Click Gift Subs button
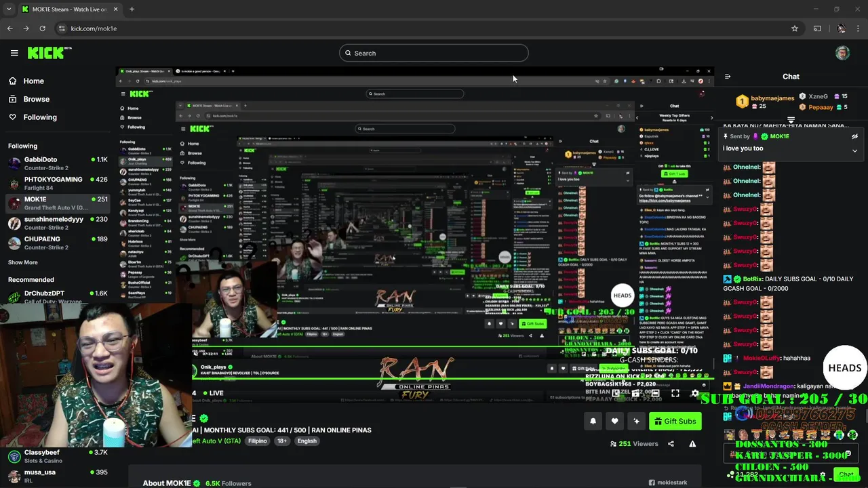Image resolution: width=868 pixels, height=488 pixels. [x=675, y=421]
